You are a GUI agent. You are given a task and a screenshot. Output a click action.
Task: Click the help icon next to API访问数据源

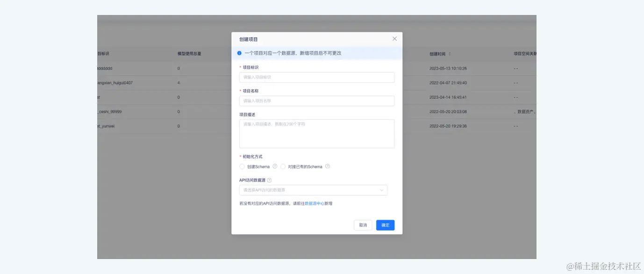pyautogui.click(x=269, y=180)
